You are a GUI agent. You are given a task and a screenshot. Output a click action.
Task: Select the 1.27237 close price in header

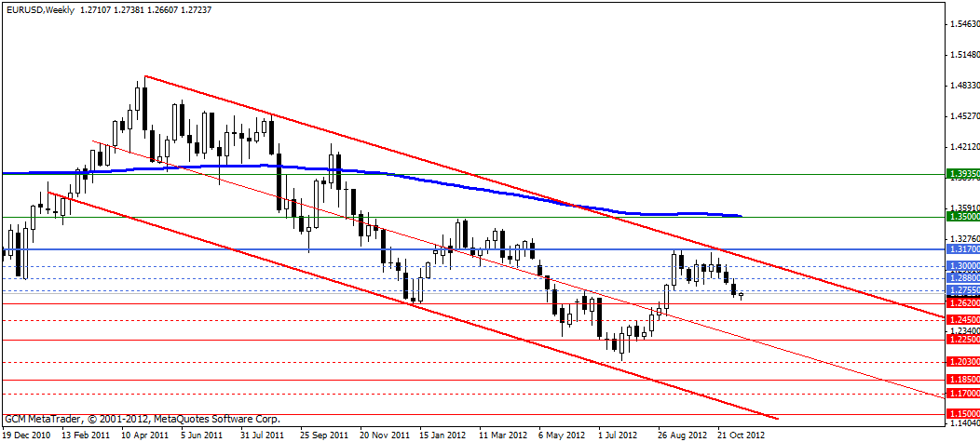pos(195,10)
